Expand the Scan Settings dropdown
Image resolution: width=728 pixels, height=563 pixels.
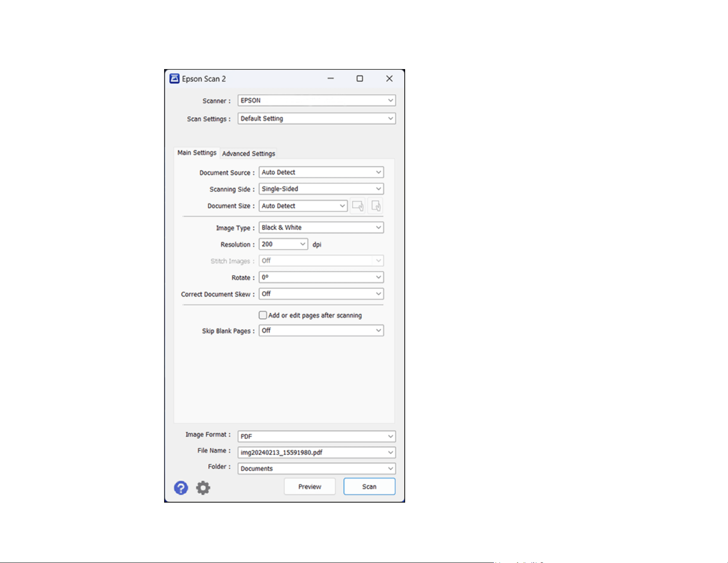(317, 119)
